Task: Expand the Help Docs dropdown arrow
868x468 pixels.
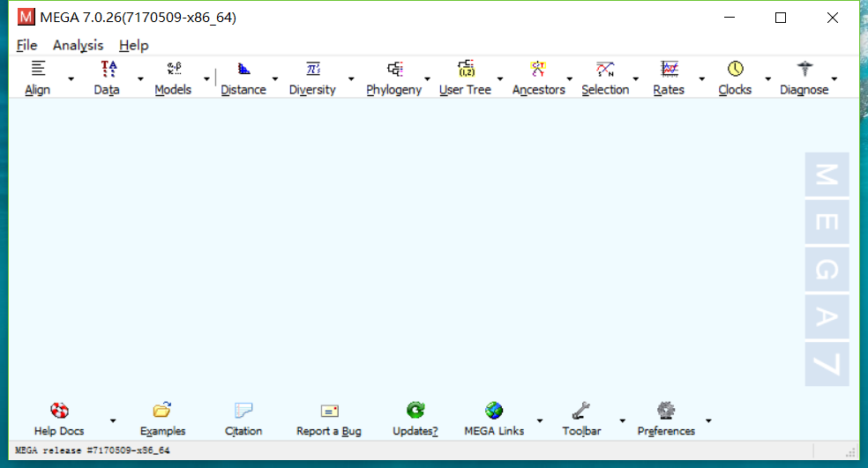Action: (x=113, y=421)
